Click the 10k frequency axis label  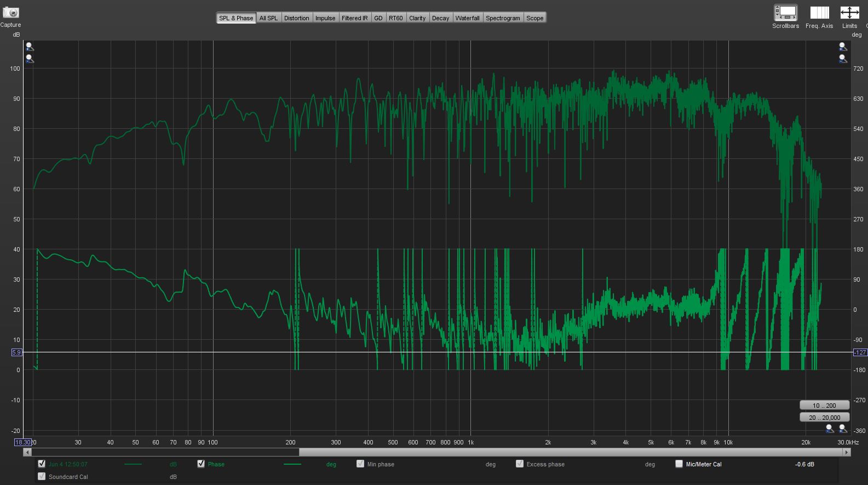(x=728, y=442)
